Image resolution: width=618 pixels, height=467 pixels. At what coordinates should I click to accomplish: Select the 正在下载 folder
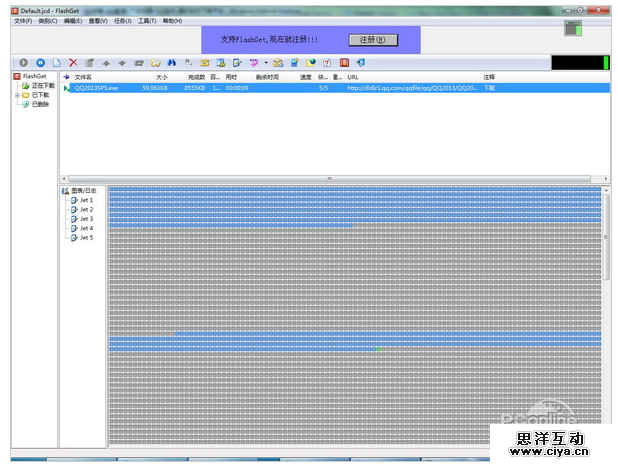pyautogui.click(x=42, y=86)
